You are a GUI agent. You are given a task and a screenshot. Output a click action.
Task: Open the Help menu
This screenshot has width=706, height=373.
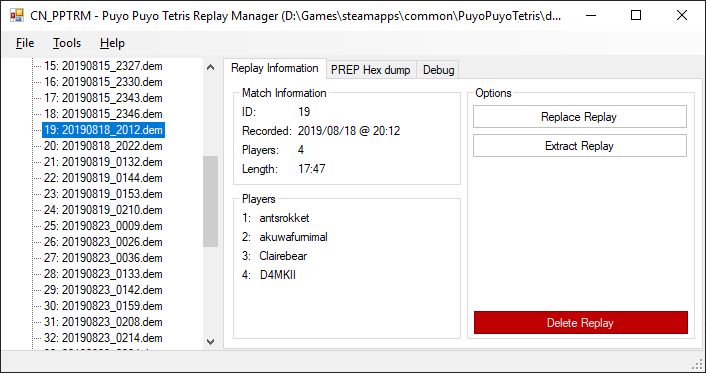pyautogui.click(x=112, y=43)
